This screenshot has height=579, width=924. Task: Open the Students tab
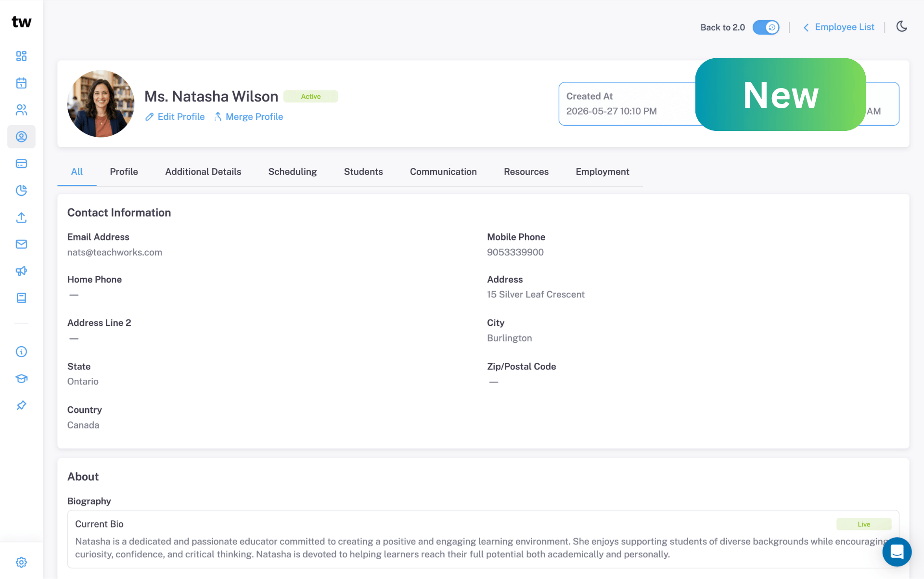point(363,172)
